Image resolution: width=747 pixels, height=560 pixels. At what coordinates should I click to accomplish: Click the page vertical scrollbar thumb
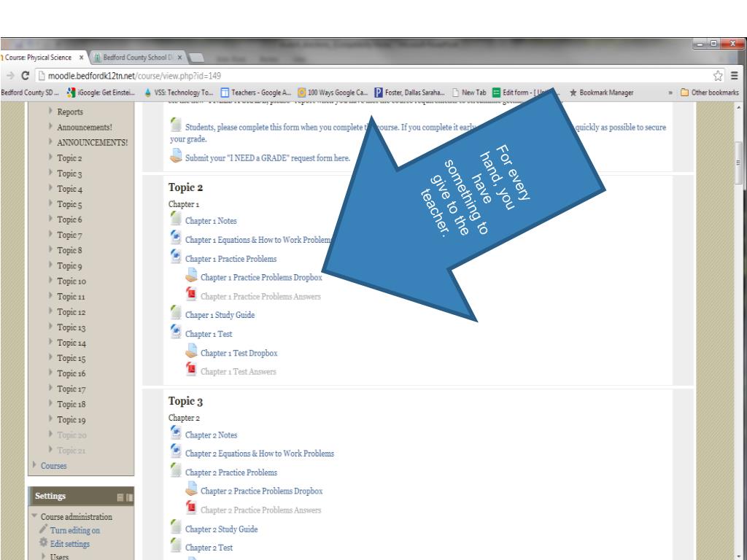(x=738, y=162)
